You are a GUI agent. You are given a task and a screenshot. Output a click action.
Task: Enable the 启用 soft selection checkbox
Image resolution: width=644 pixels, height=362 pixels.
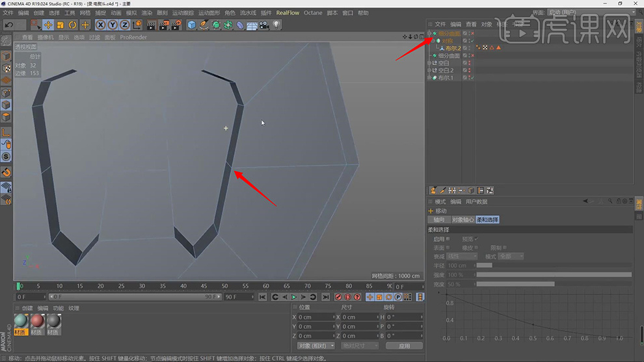(448, 239)
